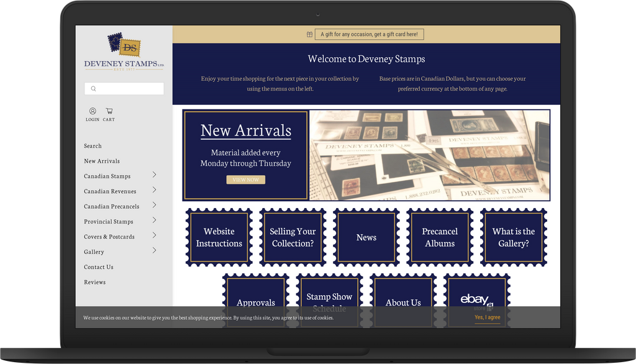The width and height of the screenshot is (636, 364).
Task: Open Contact Us from sidebar menu
Action: pos(99,267)
